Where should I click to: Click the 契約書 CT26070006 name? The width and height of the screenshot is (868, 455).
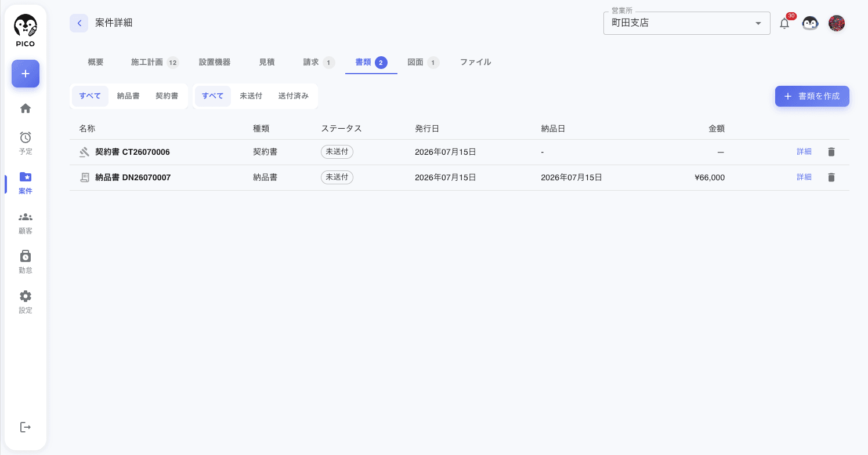[x=132, y=152]
